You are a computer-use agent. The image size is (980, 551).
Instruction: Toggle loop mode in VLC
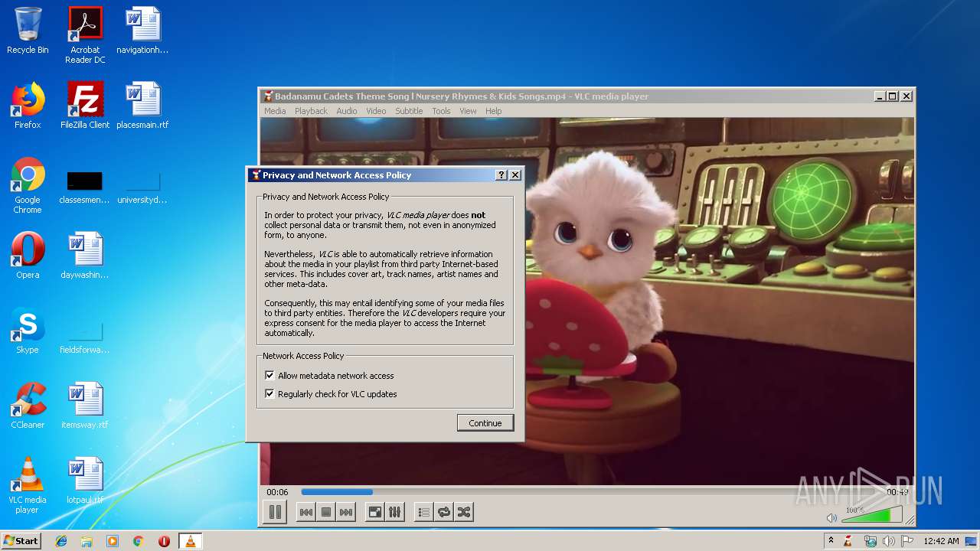coord(444,512)
